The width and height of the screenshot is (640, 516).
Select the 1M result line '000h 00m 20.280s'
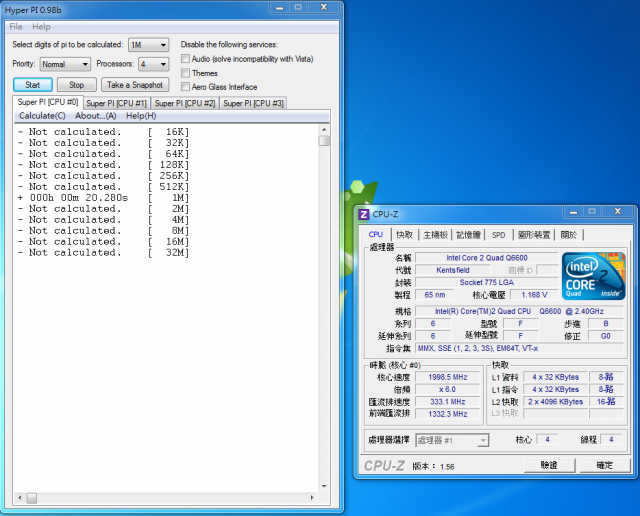coord(104,198)
